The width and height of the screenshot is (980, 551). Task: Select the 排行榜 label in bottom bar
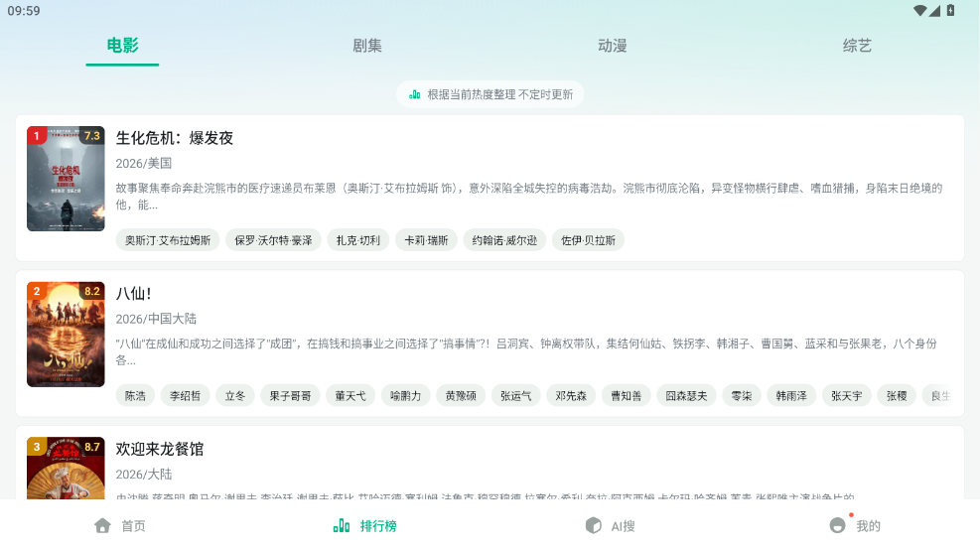click(378, 526)
